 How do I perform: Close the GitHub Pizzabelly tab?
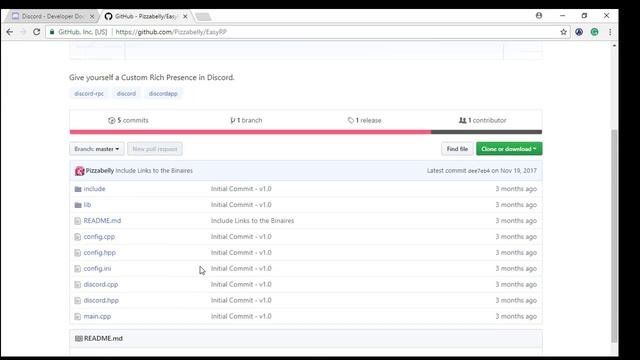(185, 16)
